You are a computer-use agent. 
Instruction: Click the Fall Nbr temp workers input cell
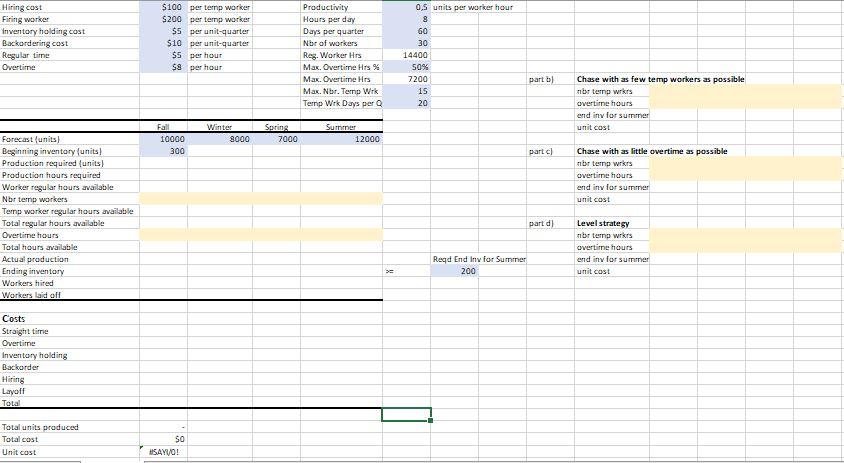pyautogui.click(x=164, y=199)
